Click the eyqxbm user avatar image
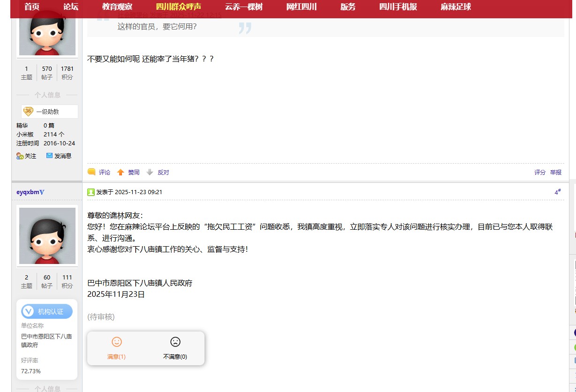The height and width of the screenshot is (392, 576). click(47, 236)
